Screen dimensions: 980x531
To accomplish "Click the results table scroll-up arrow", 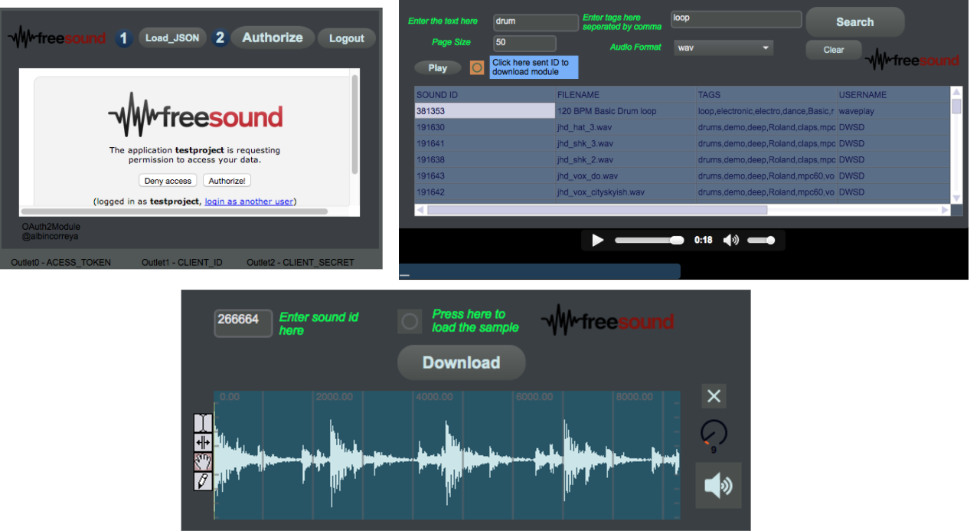I will pyautogui.click(x=956, y=92).
